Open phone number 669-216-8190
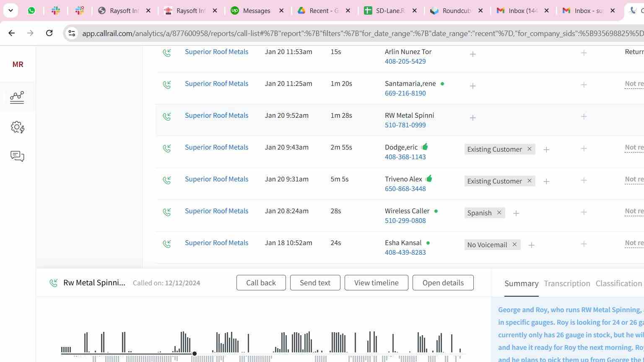644x362 pixels. point(405,93)
